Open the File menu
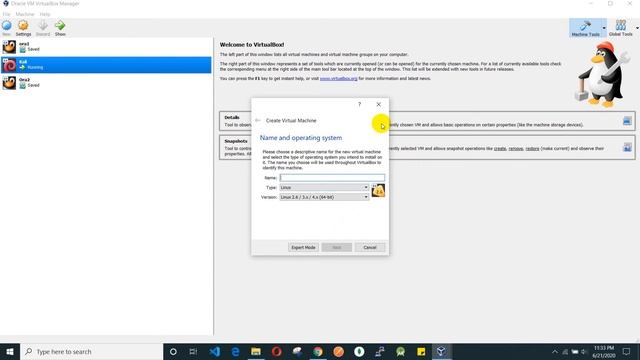The width and height of the screenshot is (640, 360). click(7, 14)
